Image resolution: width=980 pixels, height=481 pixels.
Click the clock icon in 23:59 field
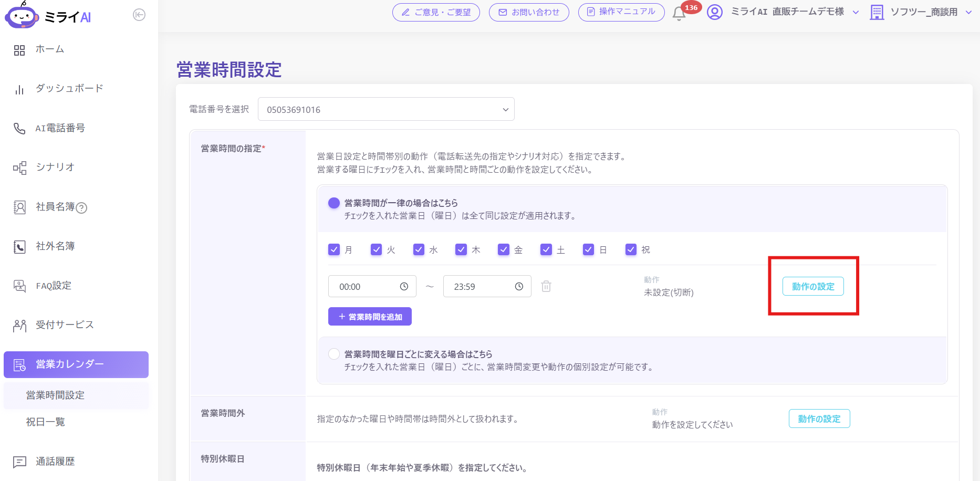coord(519,286)
